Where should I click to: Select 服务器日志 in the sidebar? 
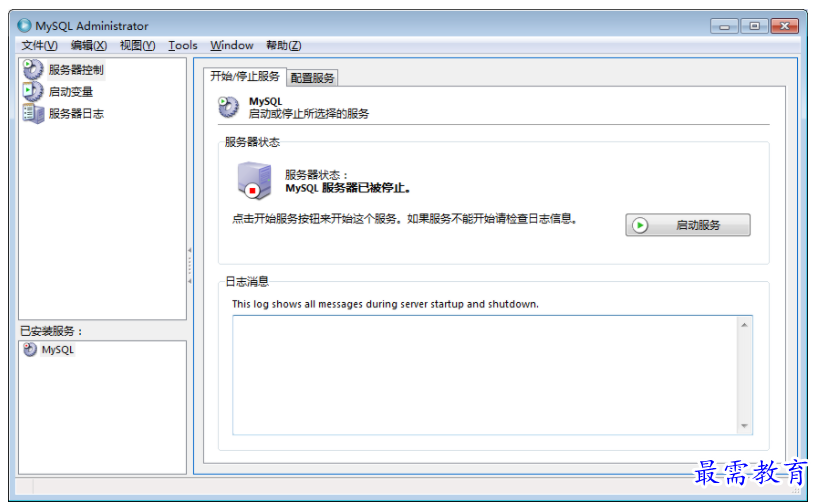coord(76,114)
